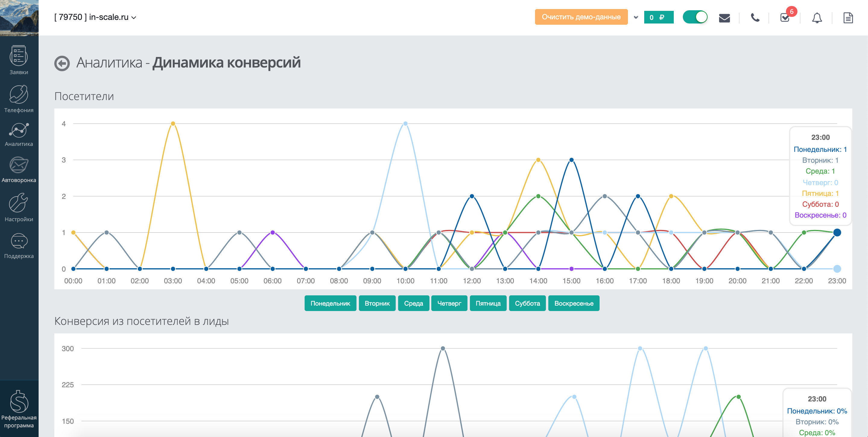Viewport: 868px width, 437px height.
Task: Click the 'Суббота: 0' tooltip line
Action: (820, 204)
